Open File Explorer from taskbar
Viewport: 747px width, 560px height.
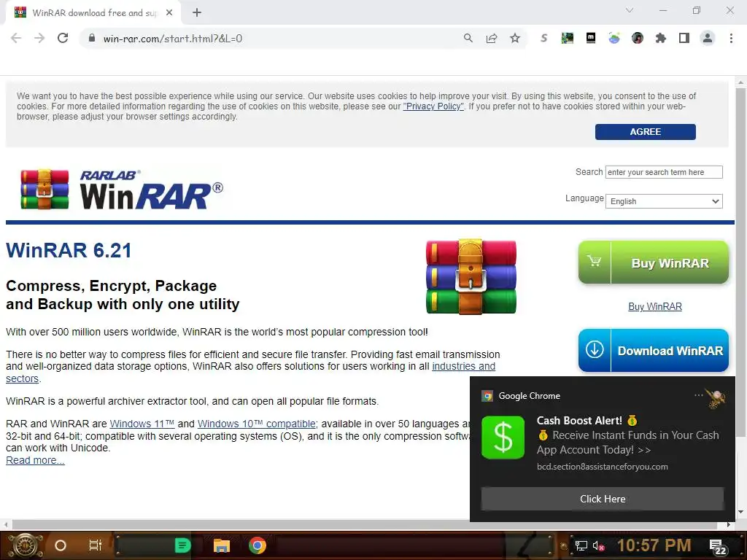pyautogui.click(x=222, y=545)
